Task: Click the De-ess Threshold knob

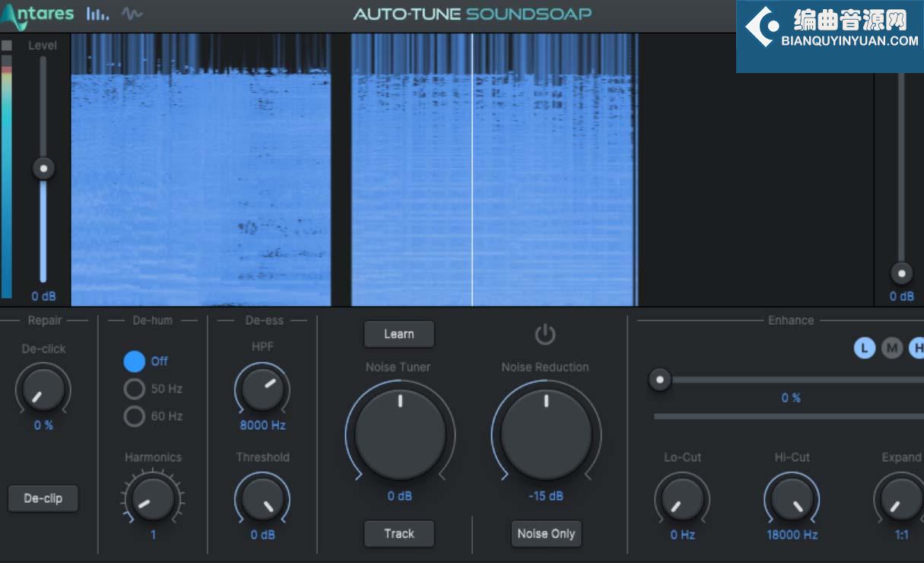Action: pos(262,498)
